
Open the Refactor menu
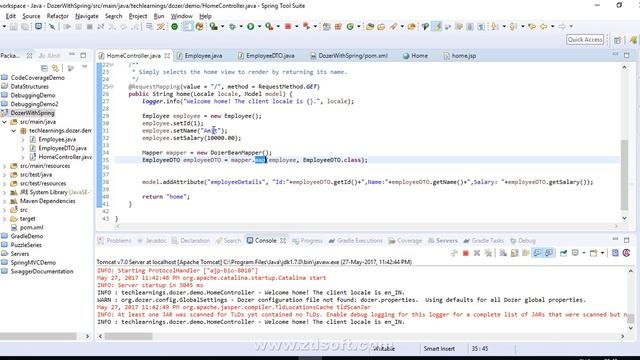[58, 16]
